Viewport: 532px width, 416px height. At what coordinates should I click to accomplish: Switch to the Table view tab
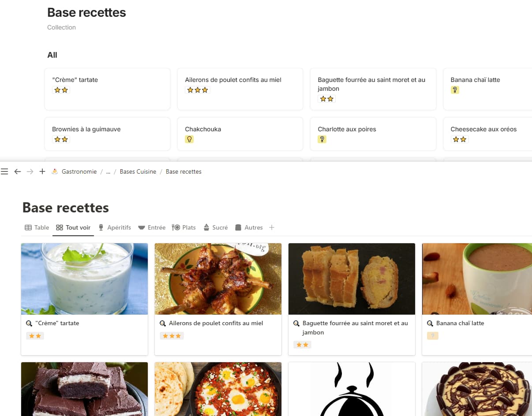coord(37,227)
